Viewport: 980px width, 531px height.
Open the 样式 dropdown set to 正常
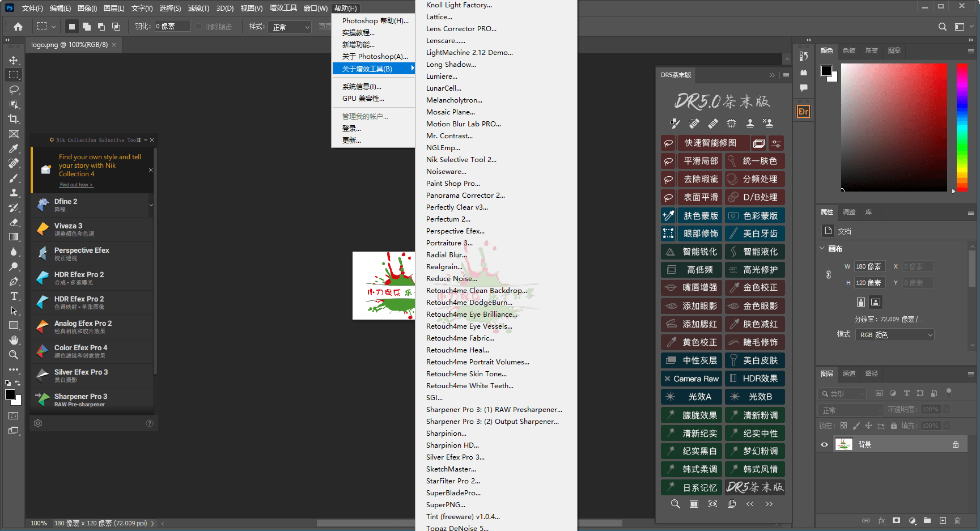291,27
